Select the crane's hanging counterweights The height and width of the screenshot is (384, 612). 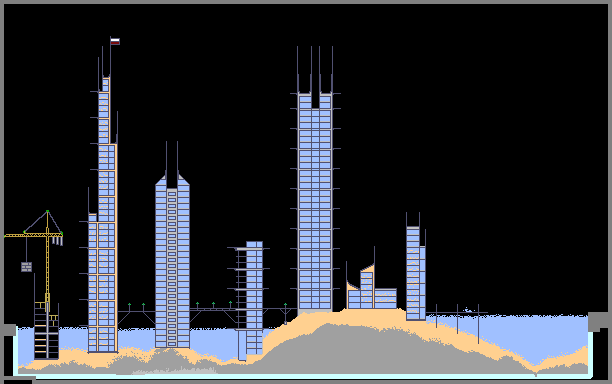57,241
